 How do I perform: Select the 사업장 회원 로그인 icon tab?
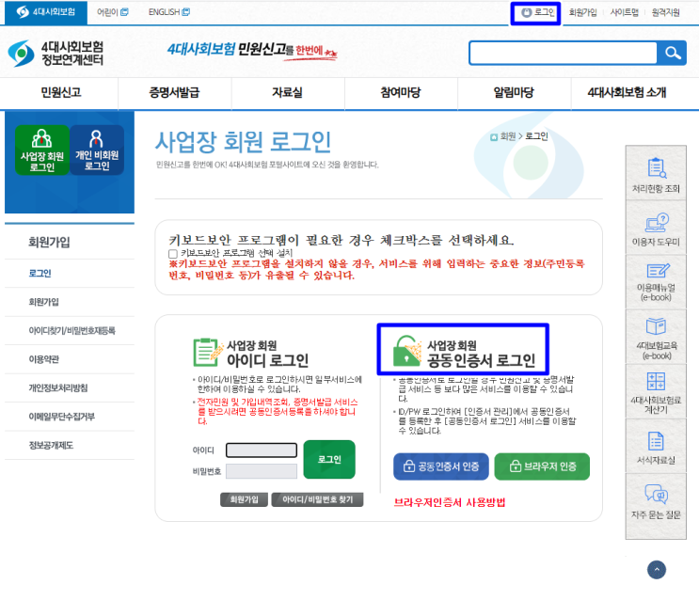click(42, 150)
